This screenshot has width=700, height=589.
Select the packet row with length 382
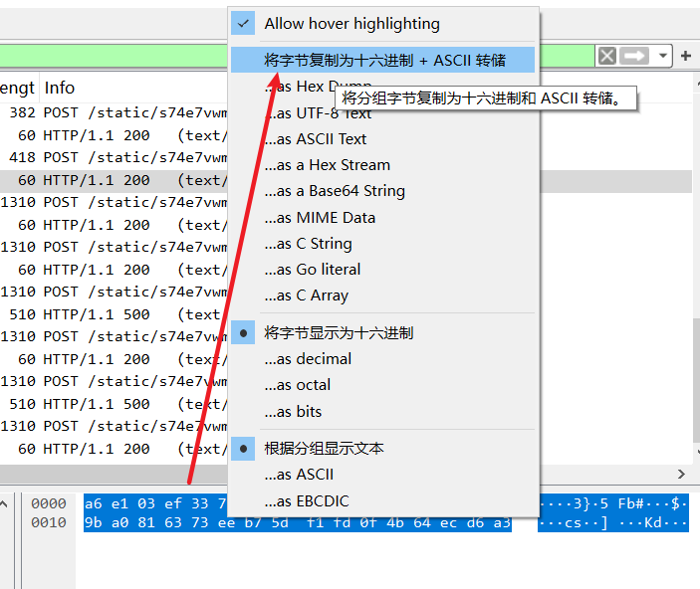pyautogui.click(x=114, y=112)
